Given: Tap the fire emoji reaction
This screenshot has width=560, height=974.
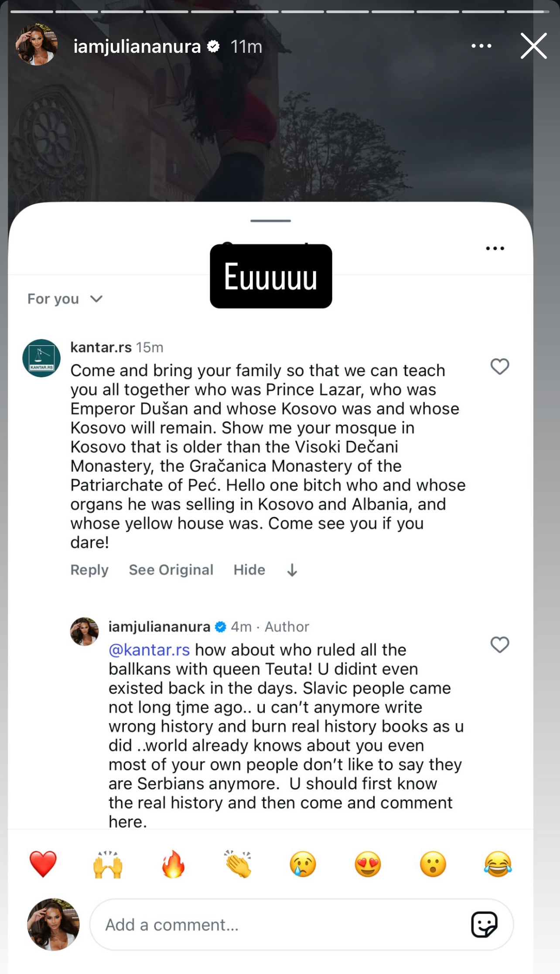Looking at the screenshot, I should (173, 864).
